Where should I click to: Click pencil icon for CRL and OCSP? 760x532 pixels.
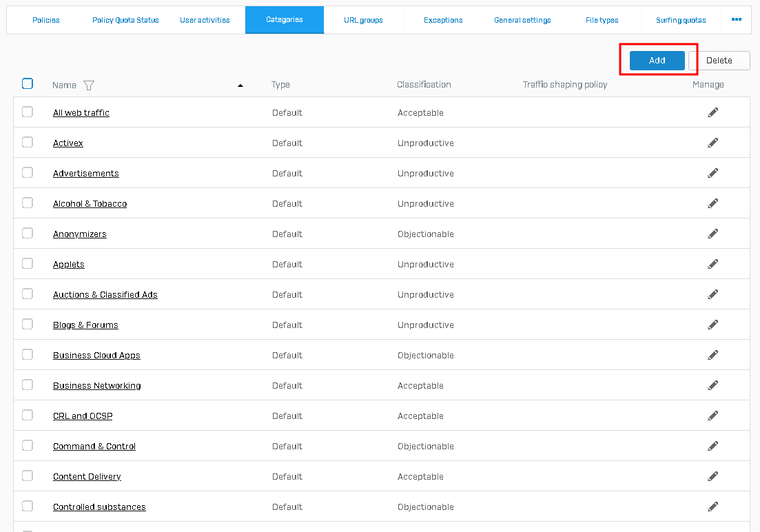tap(713, 416)
